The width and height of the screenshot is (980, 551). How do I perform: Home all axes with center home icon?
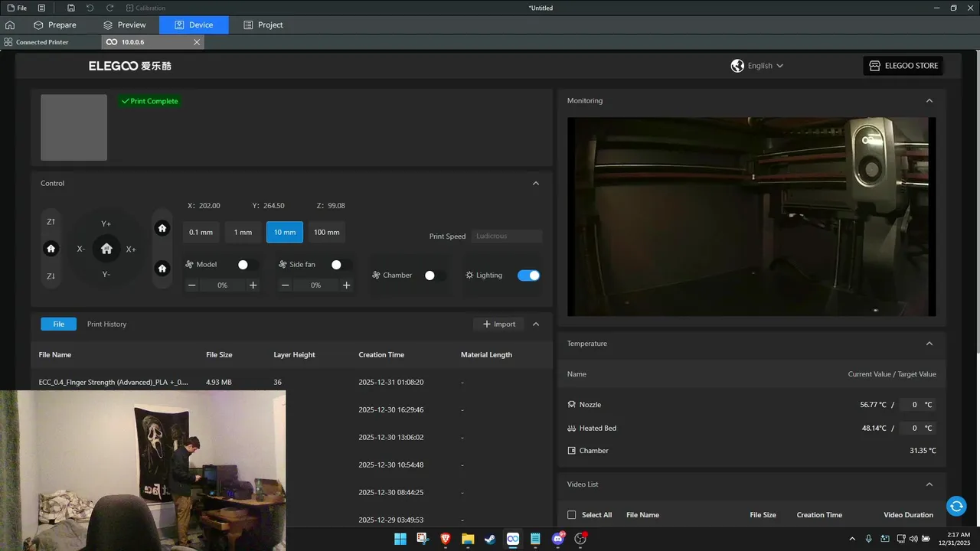coord(106,249)
